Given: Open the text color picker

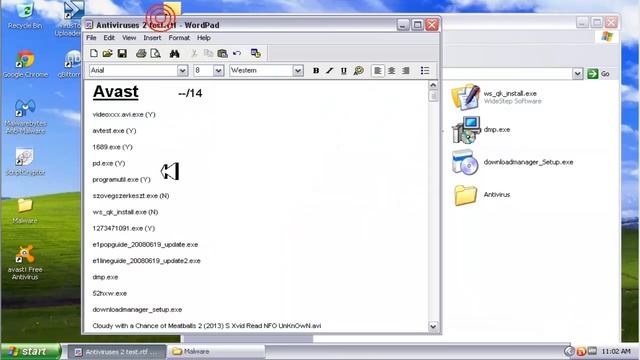Looking at the screenshot, I should click(358, 71).
